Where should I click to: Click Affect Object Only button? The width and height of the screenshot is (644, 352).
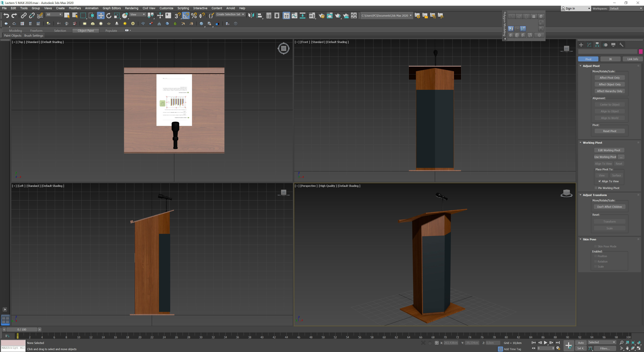(609, 85)
